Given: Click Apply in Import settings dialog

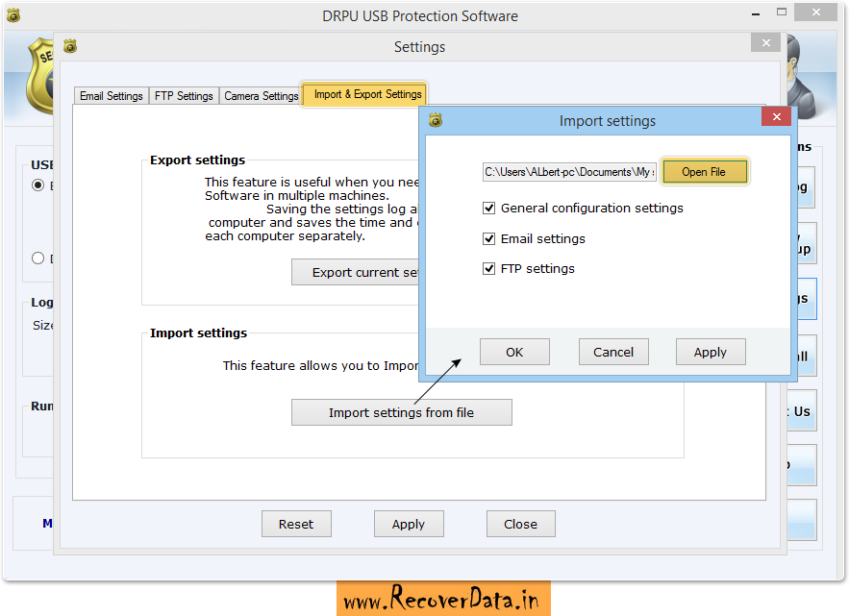Looking at the screenshot, I should pyautogui.click(x=711, y=352).
